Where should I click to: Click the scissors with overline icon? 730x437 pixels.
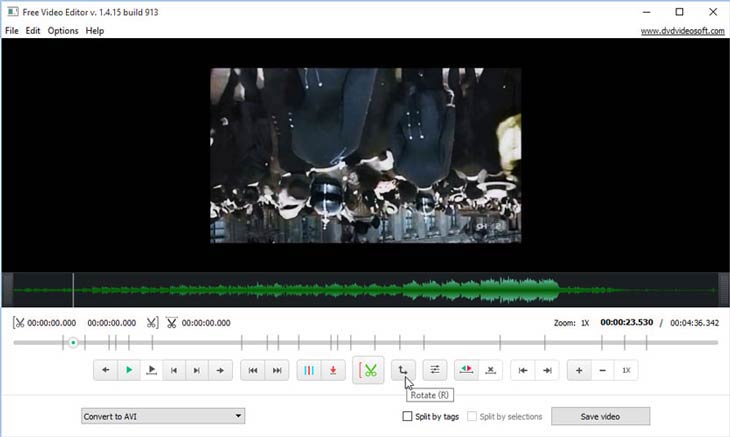coord(172,323)
